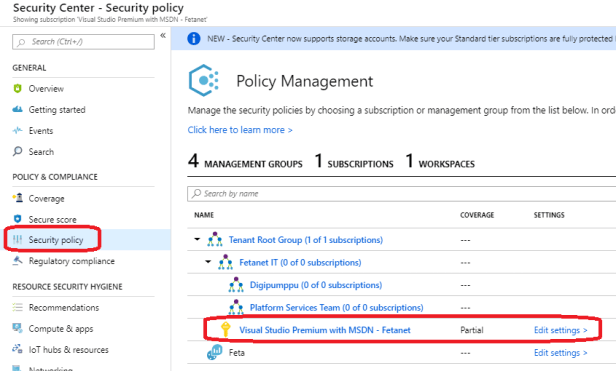Edit settings for Visual Studio Premium subscription
The image size is (616, 371).
pos(561,330)
